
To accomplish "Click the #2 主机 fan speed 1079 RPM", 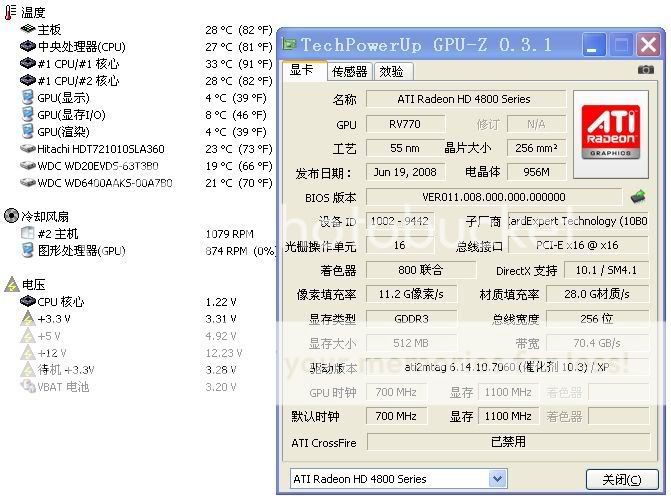I will 230,234.
